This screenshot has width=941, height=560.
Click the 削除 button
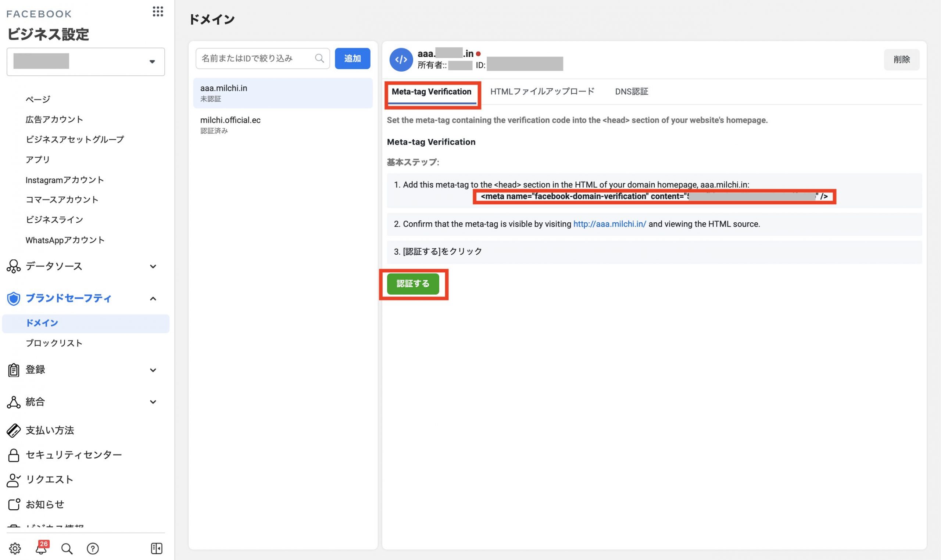click(x=901, y=59)
